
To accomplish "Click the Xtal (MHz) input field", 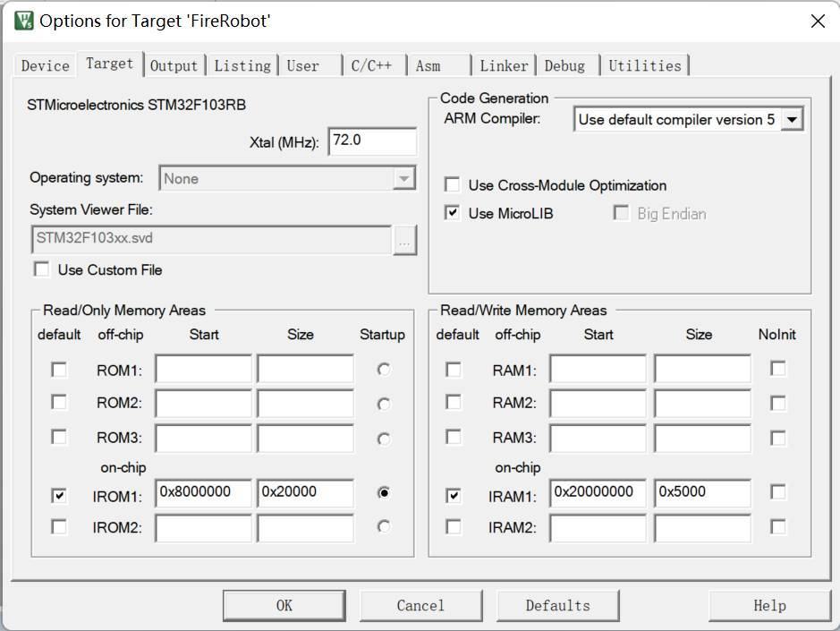I will tap(372, 141).
